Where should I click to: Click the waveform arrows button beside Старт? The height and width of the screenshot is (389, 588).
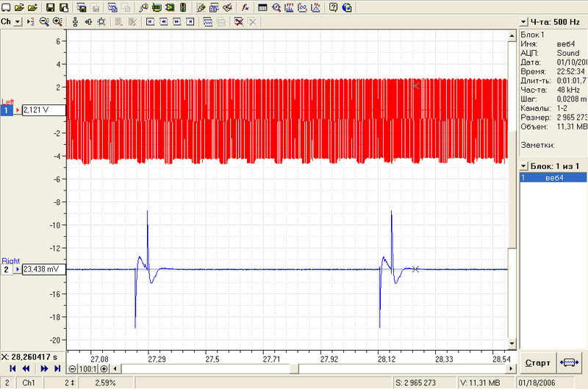pyautogui.click(x=569, y=363)
